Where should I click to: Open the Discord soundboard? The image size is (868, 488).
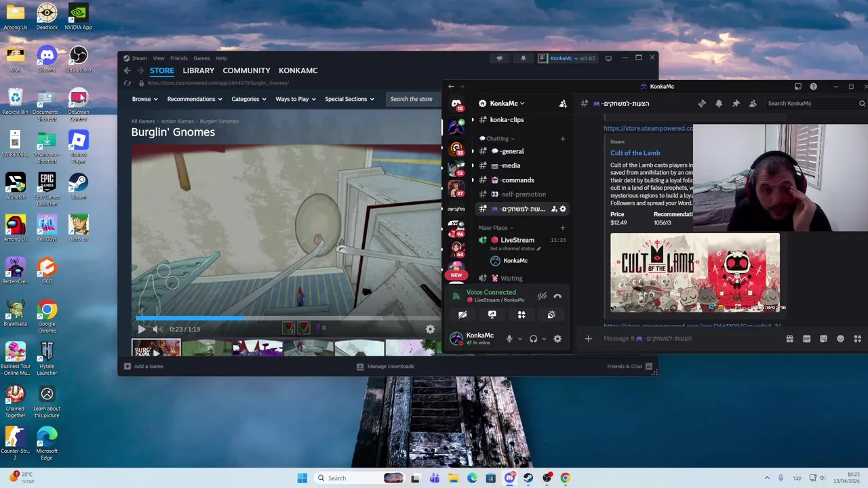[551, 314]
